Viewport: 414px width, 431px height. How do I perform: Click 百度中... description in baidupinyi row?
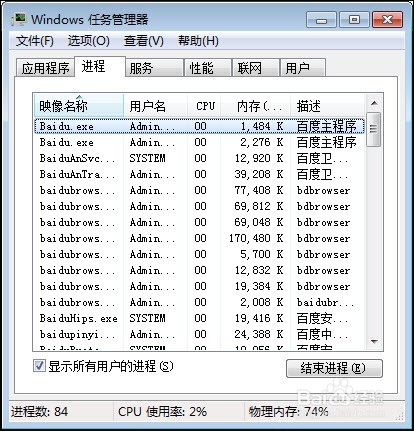tap(322, 334)
